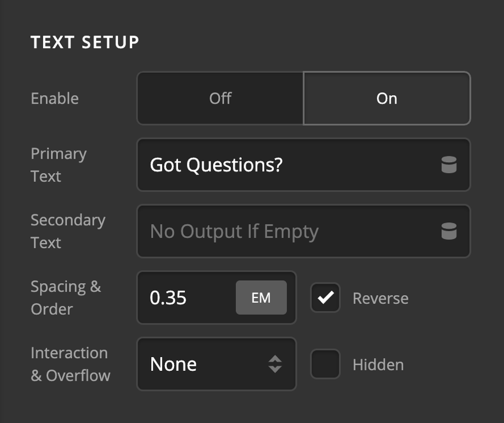Click the checkmark inside the Reverse box
The width and height of the screenshot is (504, 423).
pos(325,297)
